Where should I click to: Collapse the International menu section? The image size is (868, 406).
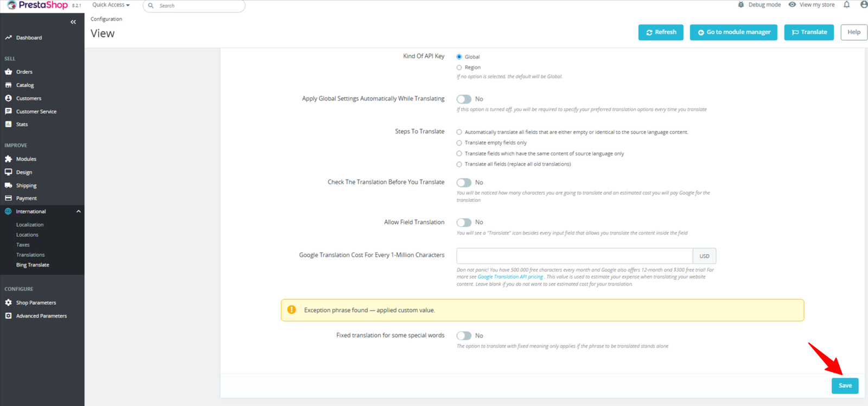pyautogui.click(x=78, y=212)
